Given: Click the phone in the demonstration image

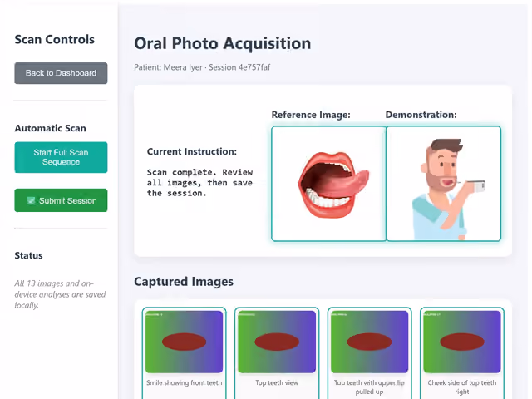Looking at the screenshot, I should click(475, 186).
